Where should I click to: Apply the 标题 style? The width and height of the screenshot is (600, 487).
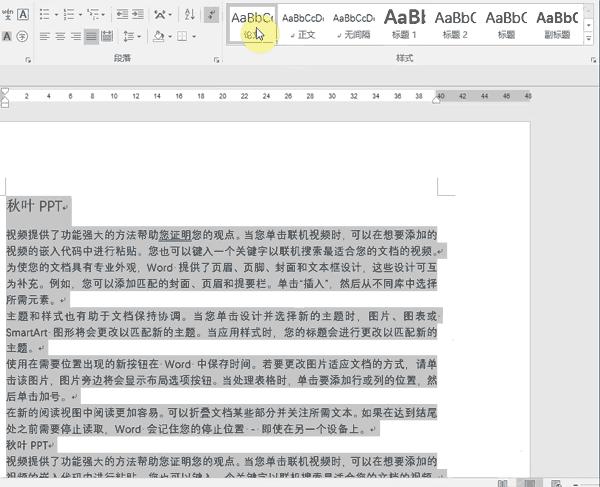506,25
